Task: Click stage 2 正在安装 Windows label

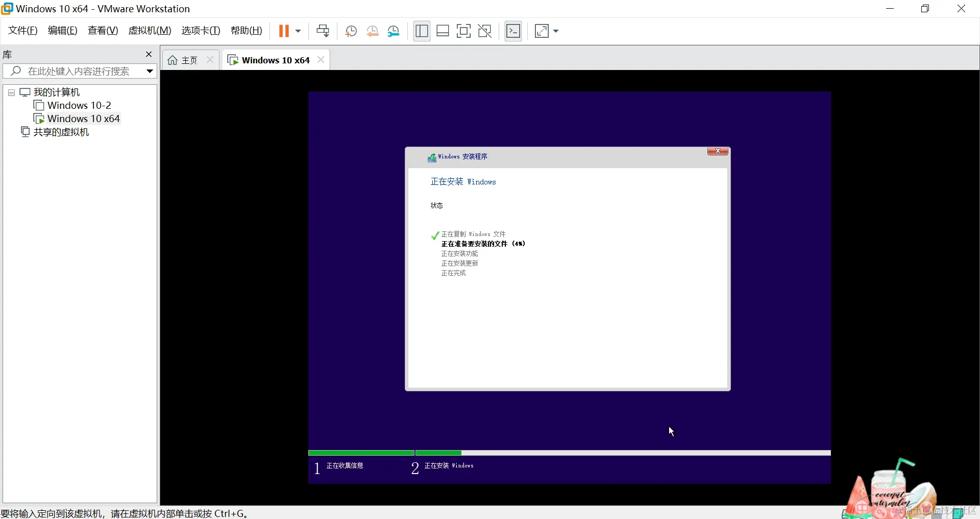Action: [449, 466]
